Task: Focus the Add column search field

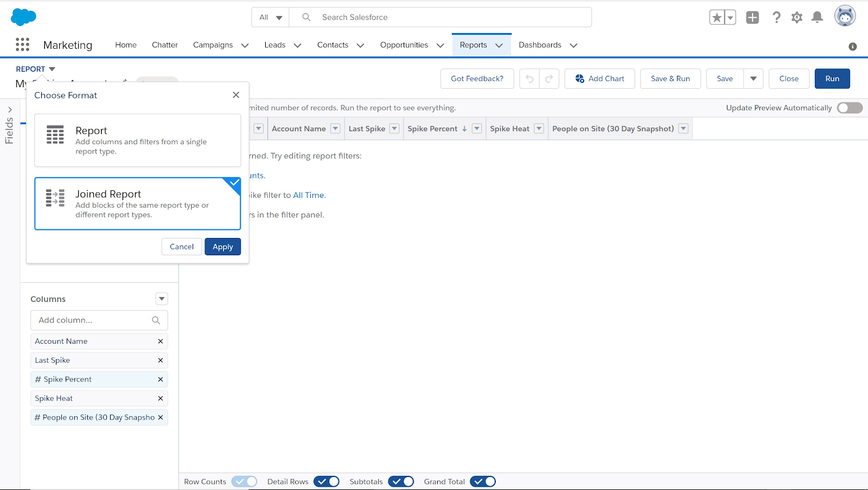Action: coord(99,320)
